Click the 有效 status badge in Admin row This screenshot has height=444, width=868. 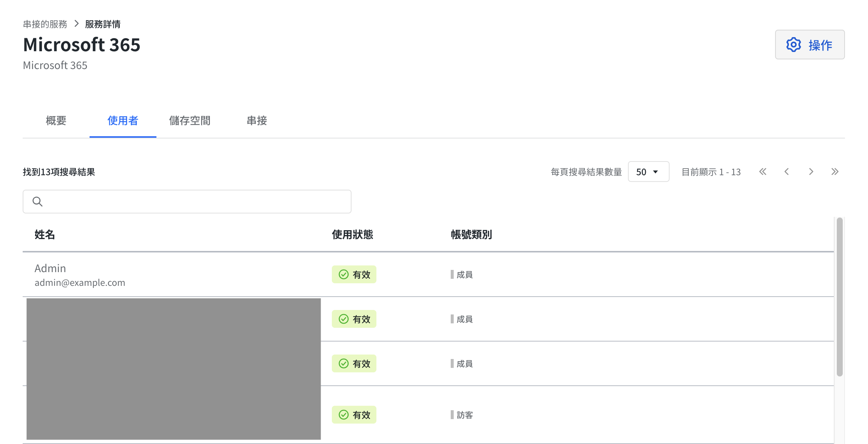coord(354,274)
